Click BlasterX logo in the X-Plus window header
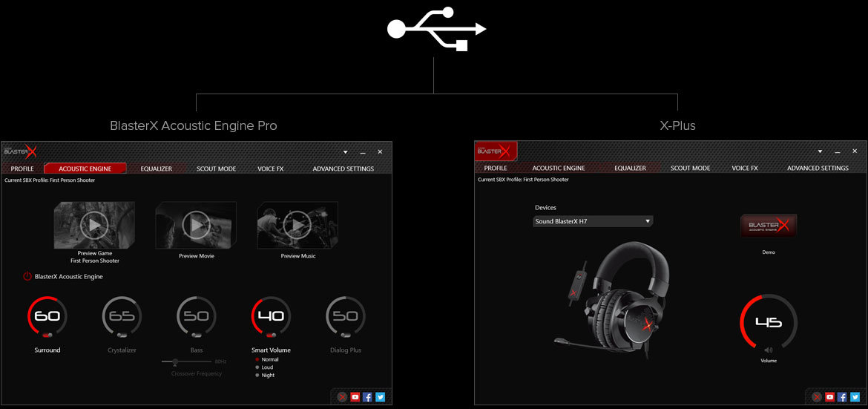Image resolution: width=868 pixels, height=409 pixels. 496,151
